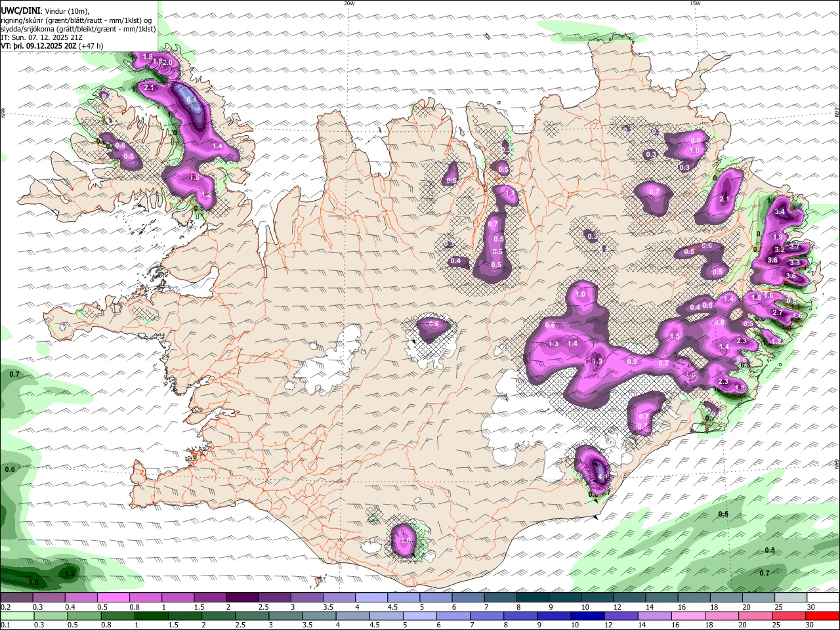This screenshot has width=840, height=630.
Task: Click the 3.4 snowfall value in east
Action: (x=780, y=212)
